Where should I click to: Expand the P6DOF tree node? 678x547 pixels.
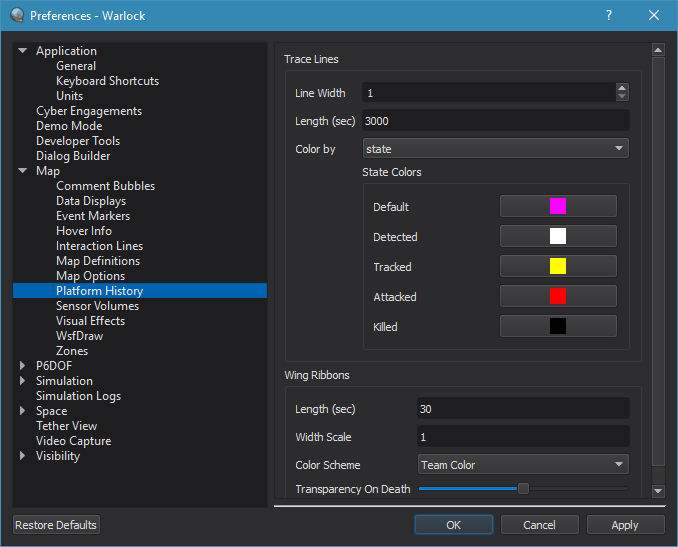click(x=22, y=365)
